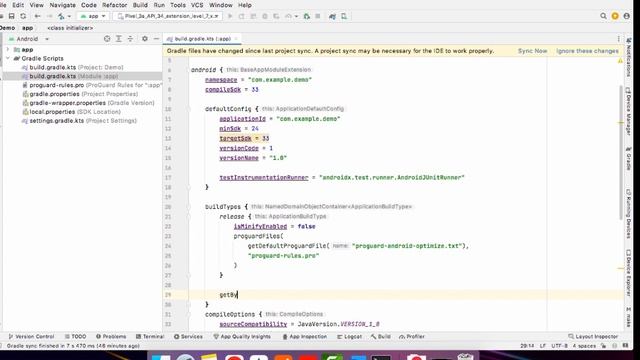Open settings.gradle.kts file

tap(79, 121)
